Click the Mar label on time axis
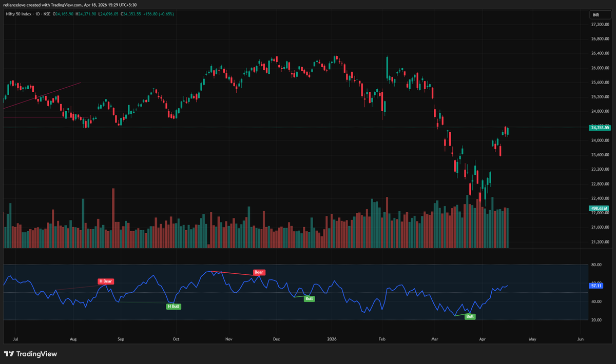616x364 pixels. coord(435,339)
